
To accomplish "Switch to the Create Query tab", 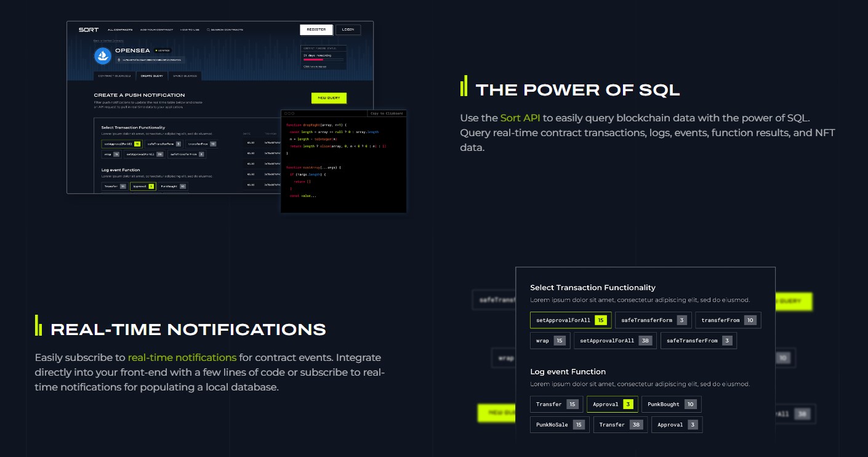I will click(151, 76).
